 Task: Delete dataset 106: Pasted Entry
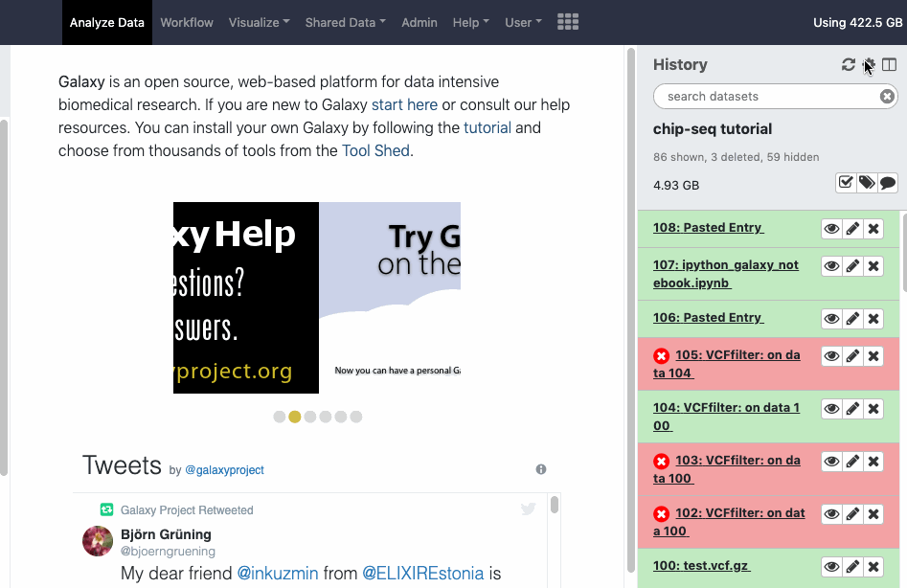[x=873, y=319]
